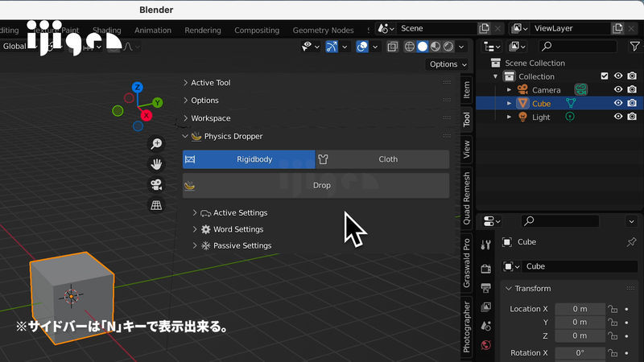The width and height of the screenshot is (644, 362).
Task: Hide Collection with eye icon
Action: point(618,76)
